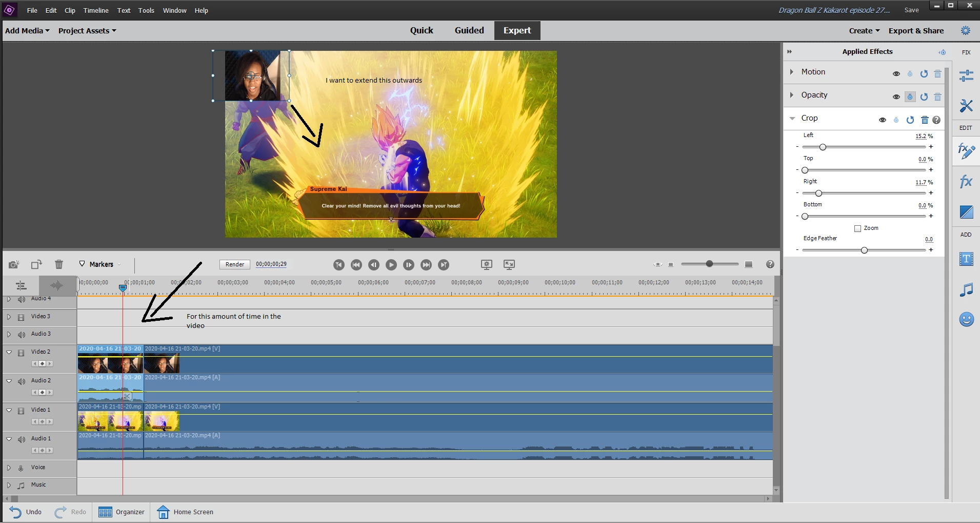Delete selected clip with trash icon
The image size is (980, 523).
59,264
